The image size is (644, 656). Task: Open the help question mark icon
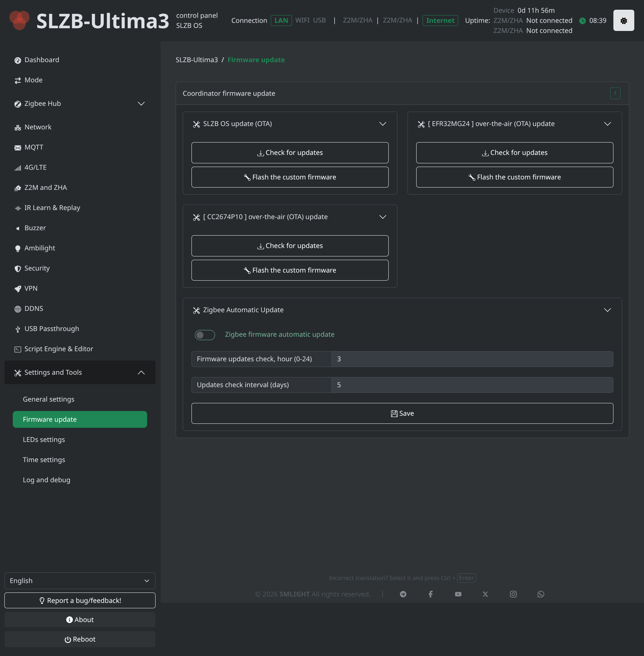tap(615, 93)
